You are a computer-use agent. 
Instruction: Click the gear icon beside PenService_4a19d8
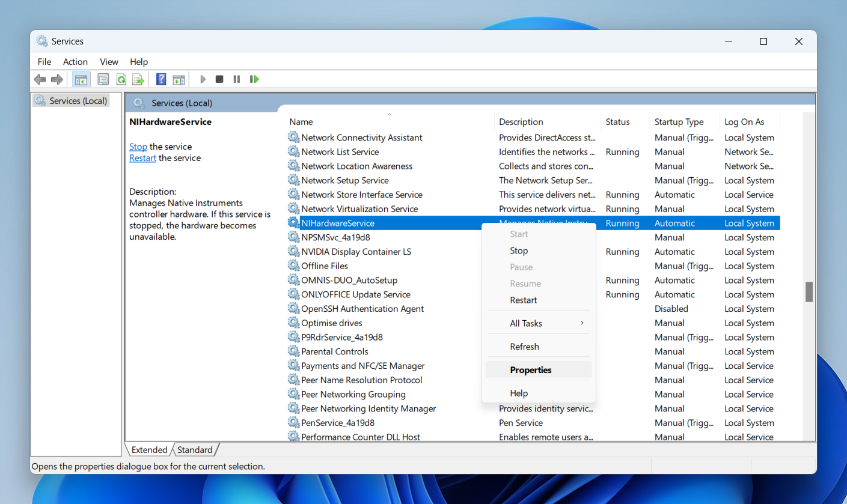pyautogui.click(x=293, y=423)
